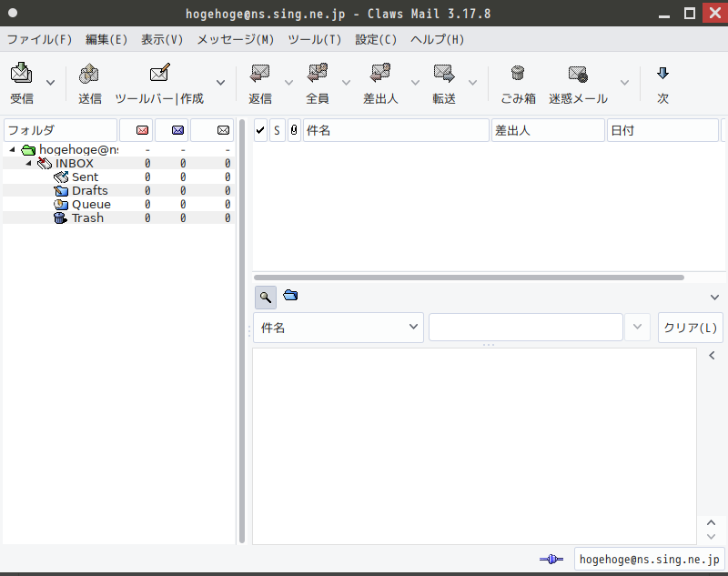Screen dimensions: 728x576
Task: Click the S status column header
Action: click(x=278, y=130)
